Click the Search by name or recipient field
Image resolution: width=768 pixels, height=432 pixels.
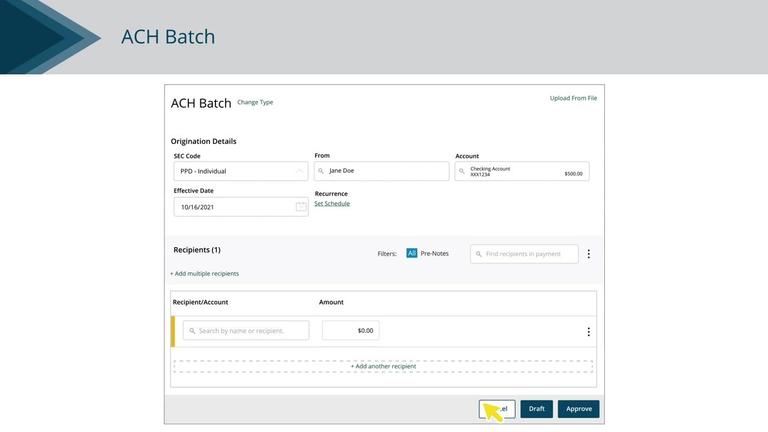point(246,330)
